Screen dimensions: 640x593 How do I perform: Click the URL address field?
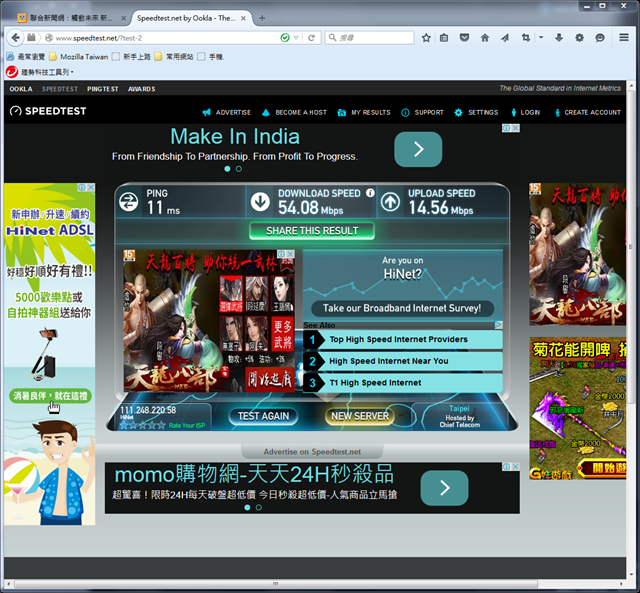coord(165,38)
